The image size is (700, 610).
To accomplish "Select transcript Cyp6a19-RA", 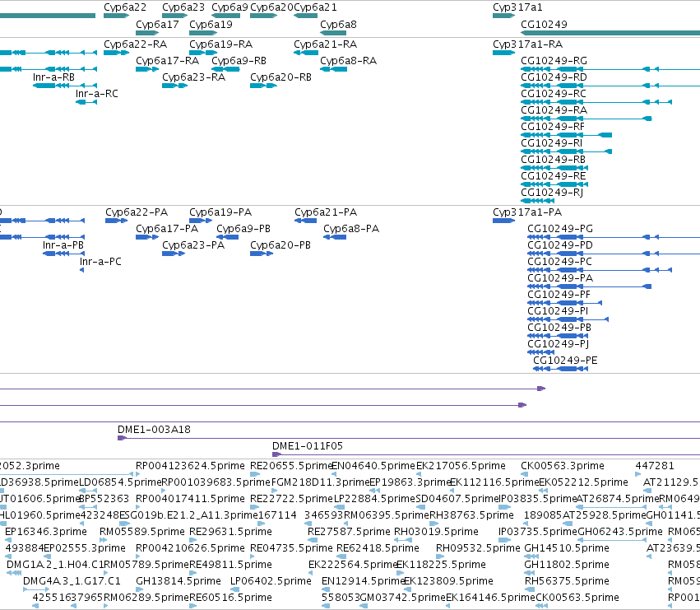I will click(x=202, y=53).
